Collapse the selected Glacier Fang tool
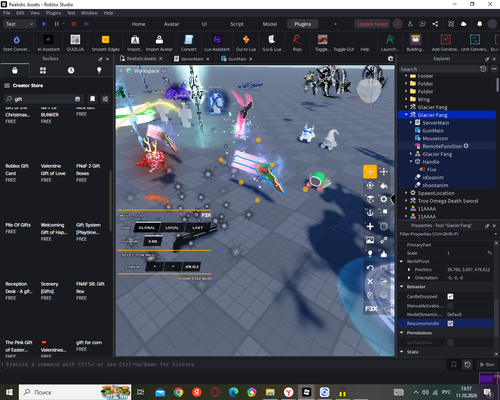 tap(406, 115)
